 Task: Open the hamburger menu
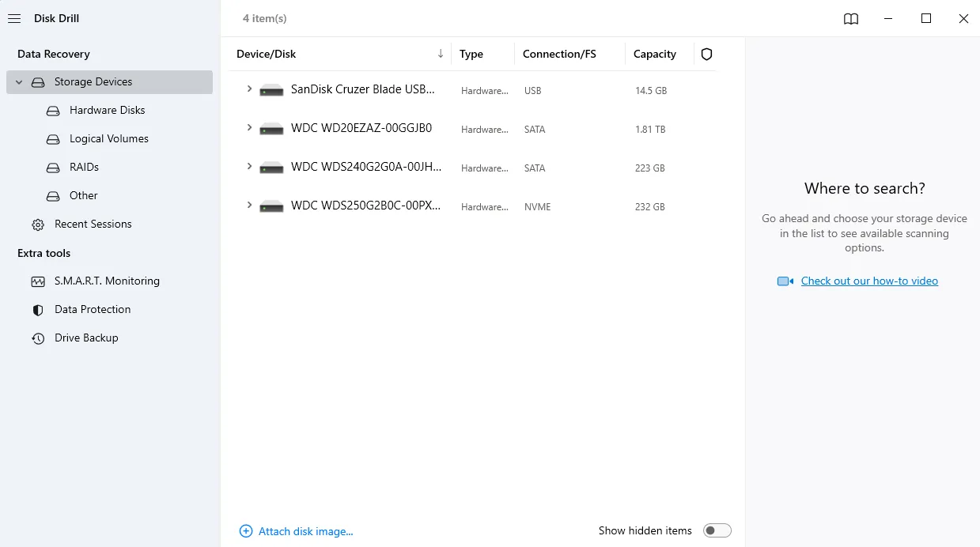[13, 18]
